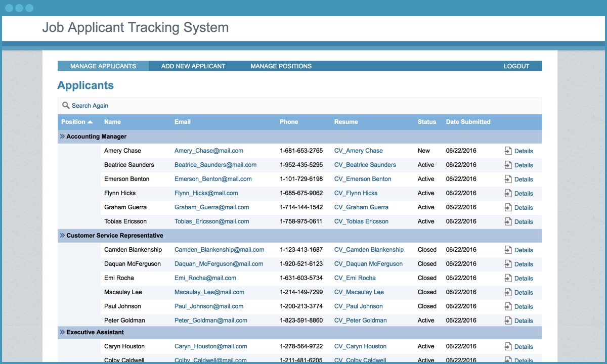Viewport: 607px width, 364px height.
Task: Open the Details link for Daquan McFerguson
Action: tap(523, 264)
